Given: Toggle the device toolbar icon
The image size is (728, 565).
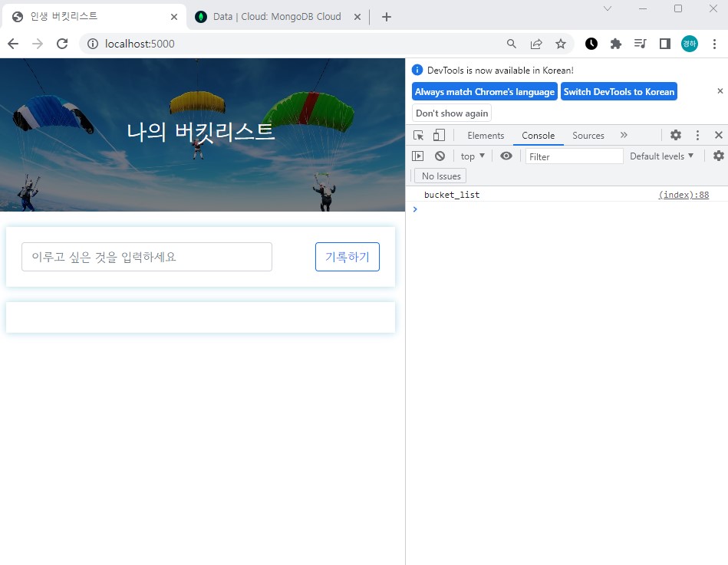Looking at the screenshot, I should (x=439, y=135).
